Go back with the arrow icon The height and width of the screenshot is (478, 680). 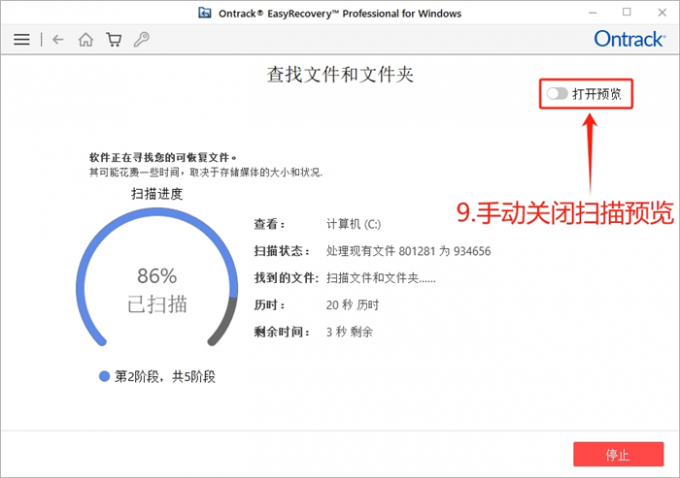tap(58, 39)
